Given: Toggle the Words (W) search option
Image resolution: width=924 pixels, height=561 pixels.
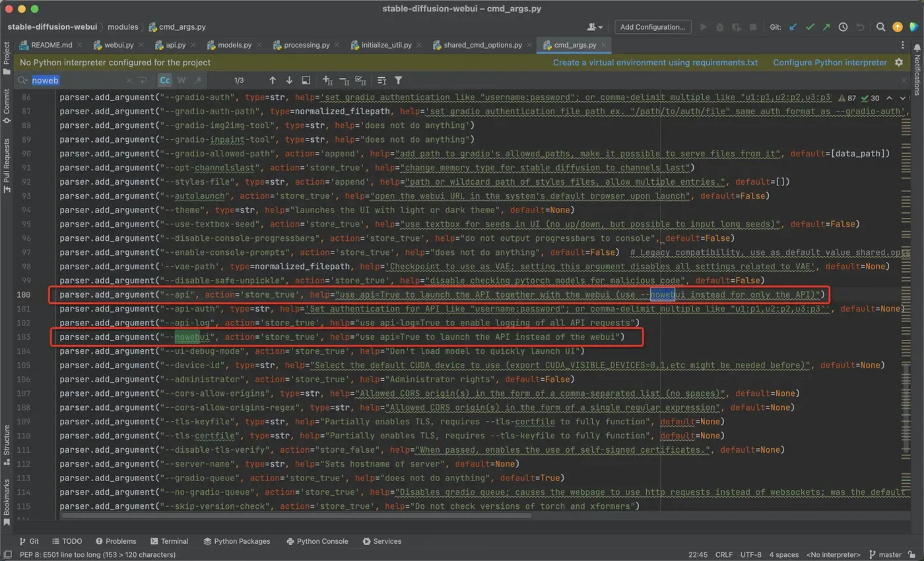Looking at the screenshot, I should tap(181, 80).
